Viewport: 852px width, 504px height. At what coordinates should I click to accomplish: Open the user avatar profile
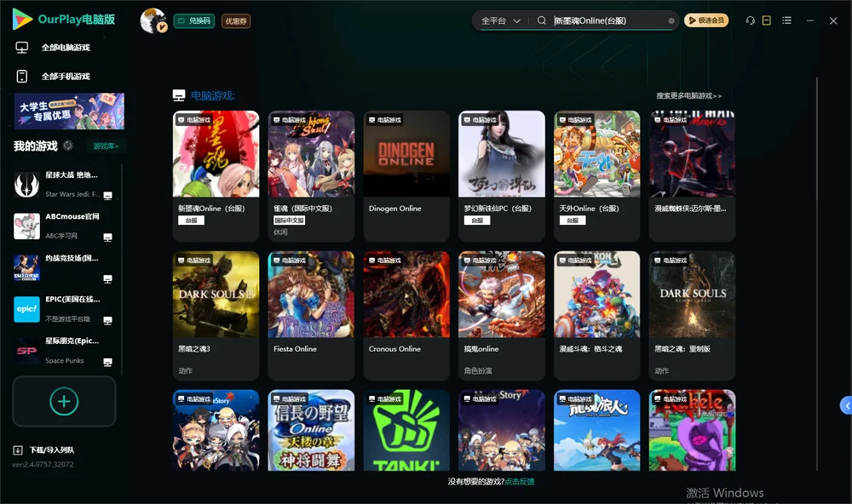tap(153, 20)
